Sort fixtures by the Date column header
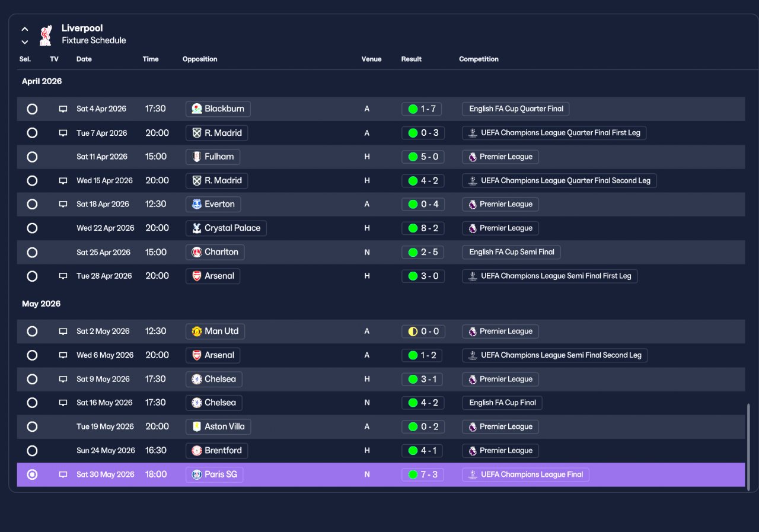The height and width of the screenshot is (532, 759). pyautogui.click(x=84, y=59)
